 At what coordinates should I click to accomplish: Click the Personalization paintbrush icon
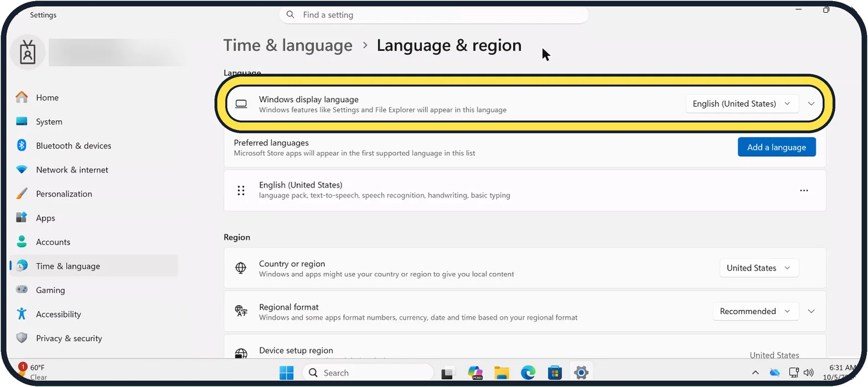tap(22, 193)
